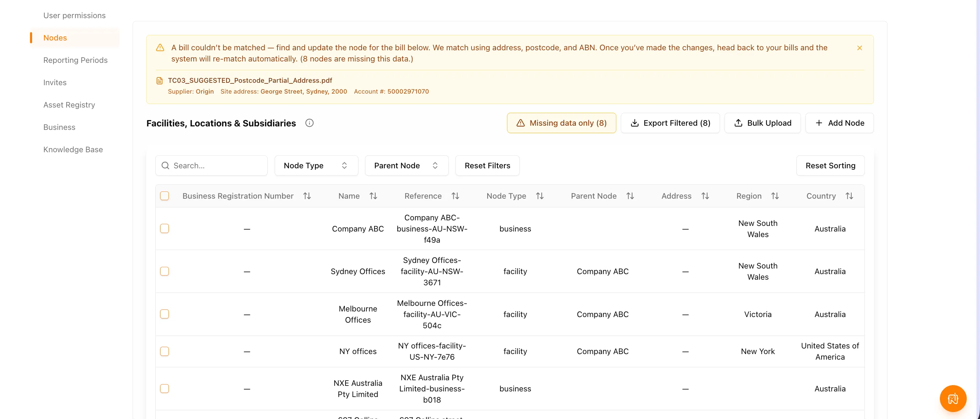Click the New York region cell
980x419 pixels.
pos(757,351)
